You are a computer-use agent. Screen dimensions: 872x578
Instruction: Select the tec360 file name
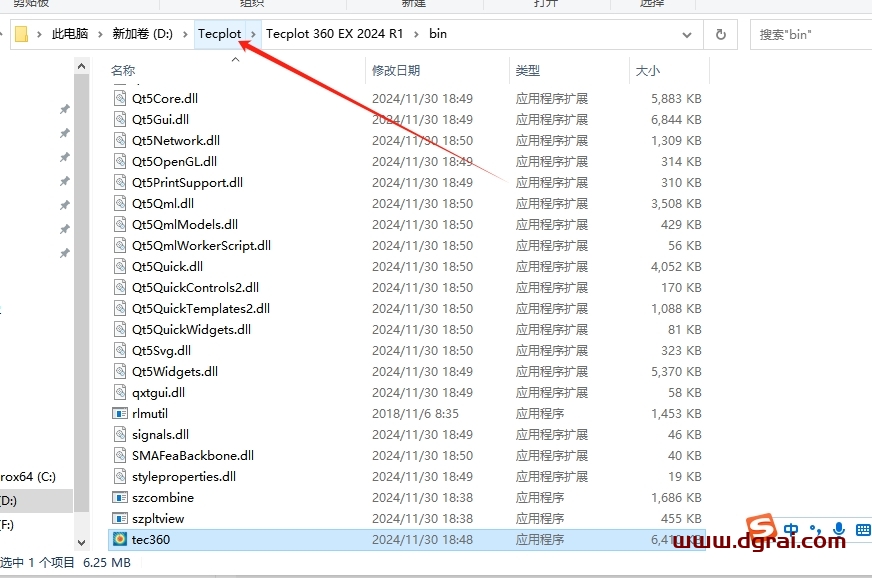[151, 540]
